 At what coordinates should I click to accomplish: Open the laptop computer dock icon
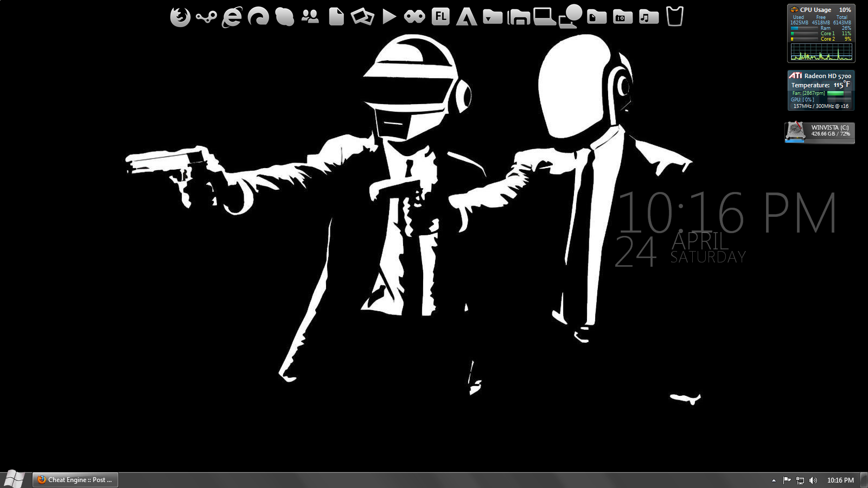pos(544,17)
